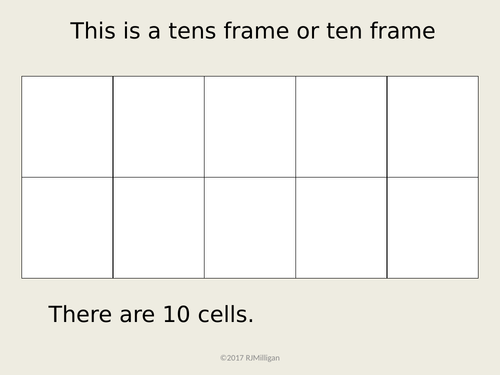The height and width of the screenshot is (375, 500).
Task: Select the fourth cell in the bottom row
Action: pyautogui.click(x=341, y=228)
